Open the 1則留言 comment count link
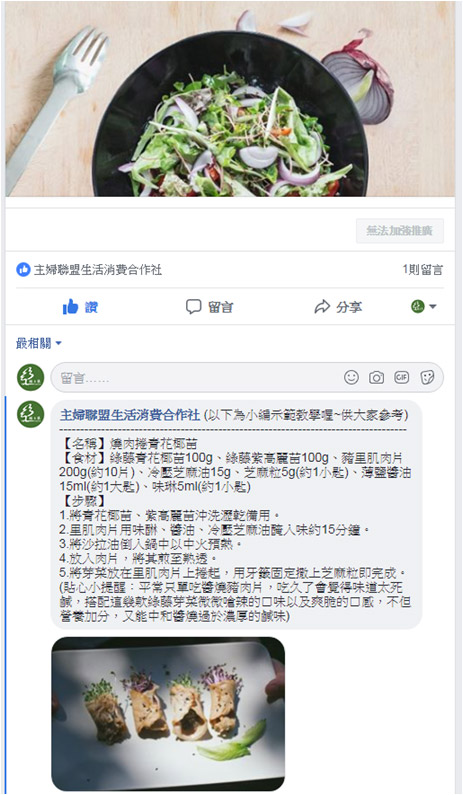Screen dimensions: 463x795 tap(422, 270)
